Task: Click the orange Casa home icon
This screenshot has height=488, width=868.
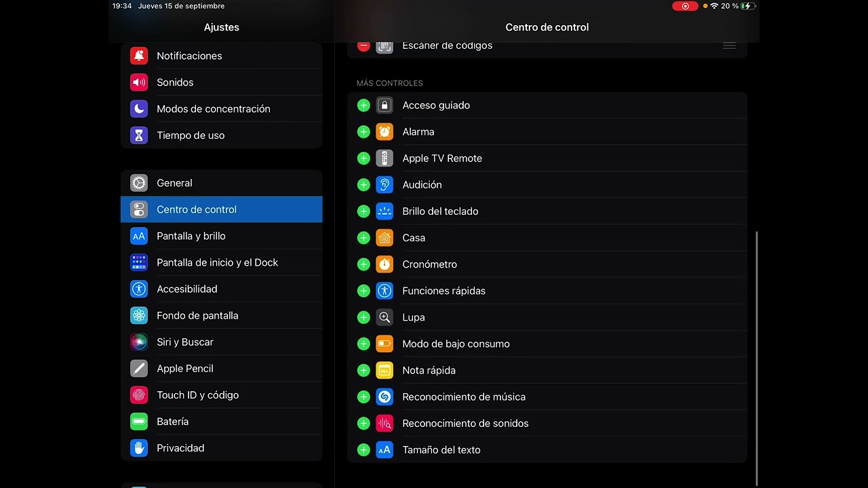Action: 384,237
